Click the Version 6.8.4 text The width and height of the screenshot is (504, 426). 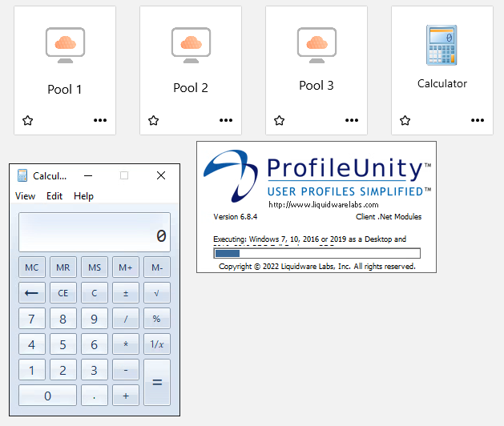tap(236, 217)
